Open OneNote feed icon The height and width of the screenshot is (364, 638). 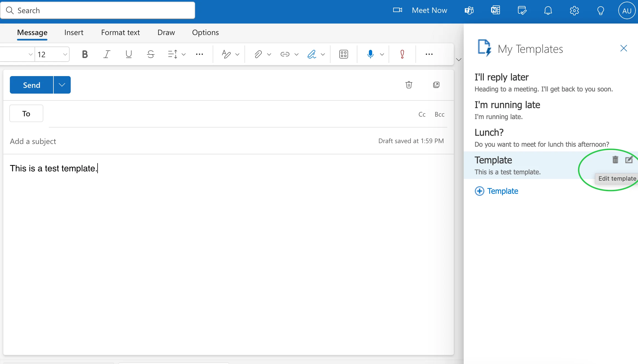(495, 10)
